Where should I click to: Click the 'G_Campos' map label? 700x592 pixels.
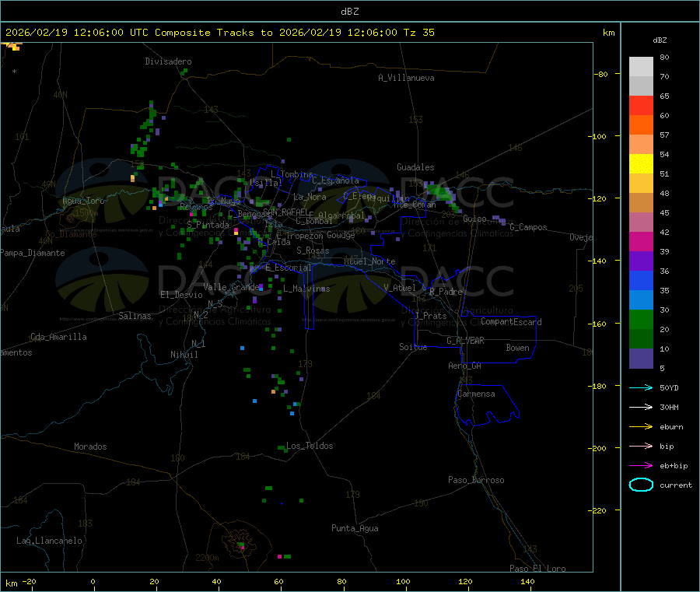pos(528,227)
